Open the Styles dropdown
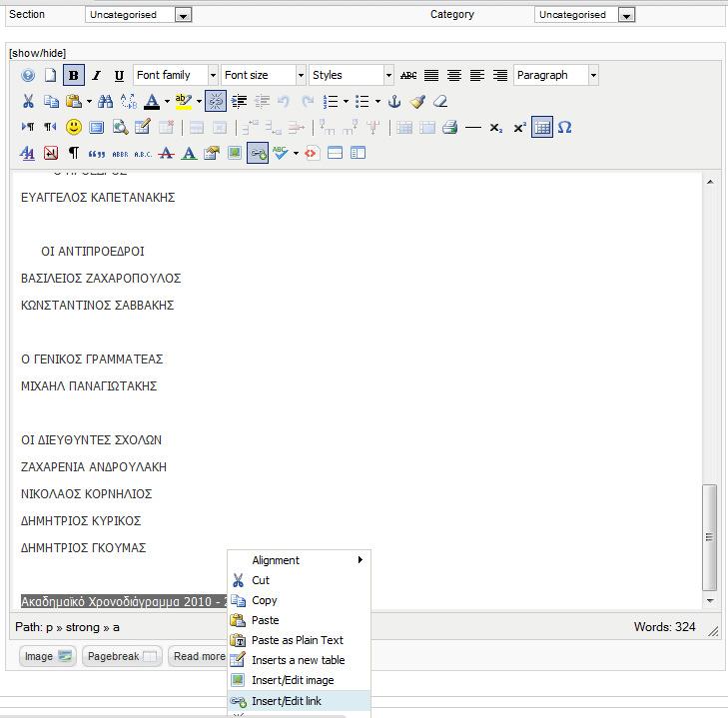 [352, 75]
